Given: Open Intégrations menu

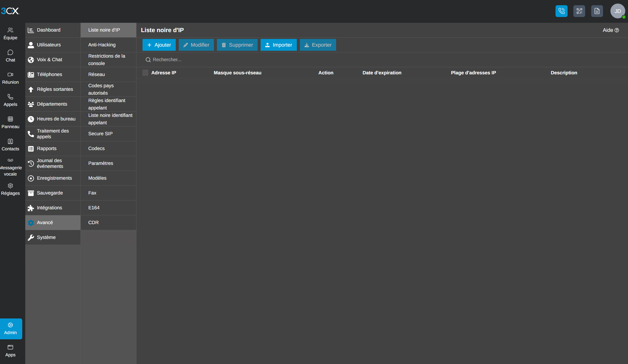Looking at the screenshot, I should pos(53,208).
